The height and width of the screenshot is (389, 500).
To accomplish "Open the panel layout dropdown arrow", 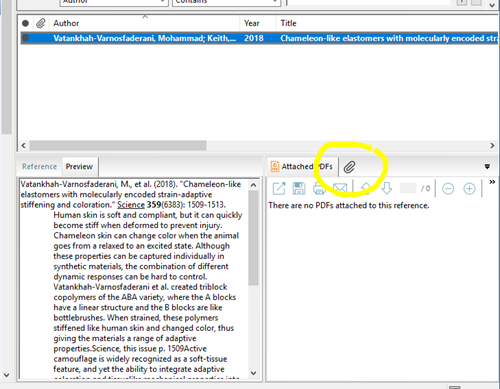I will (487, 166).
